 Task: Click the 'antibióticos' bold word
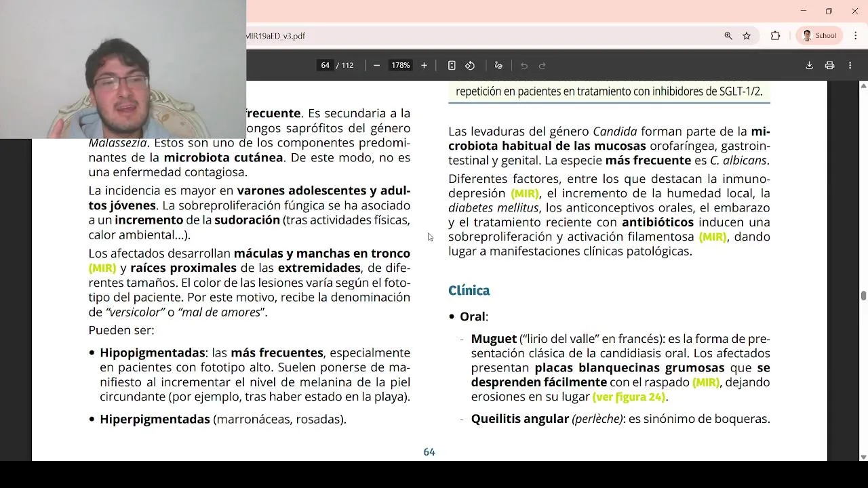pyautogui.click(x=658, y=222)
